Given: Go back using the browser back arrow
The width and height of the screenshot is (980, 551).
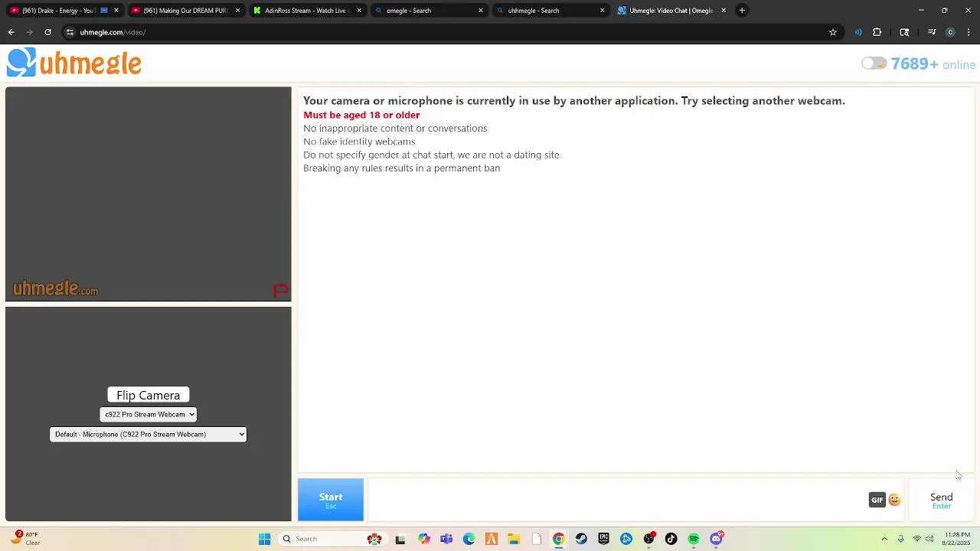Looking at the screenshot, I should point(11,32).
